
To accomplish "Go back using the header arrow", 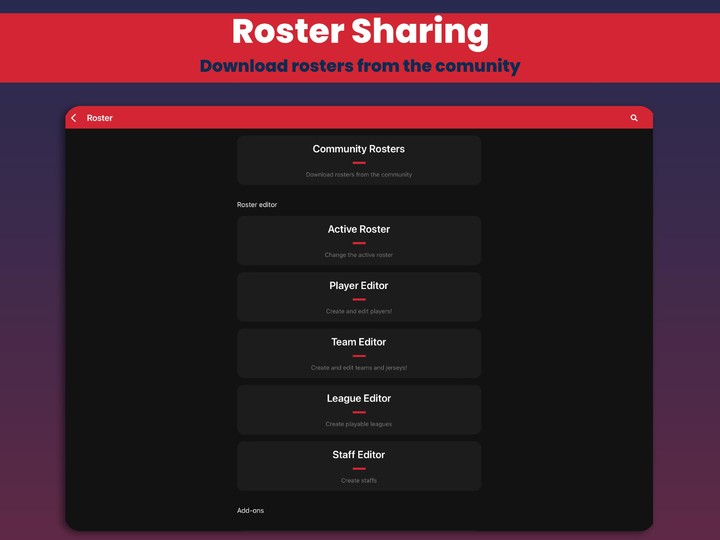I will (x=74, y=118).
